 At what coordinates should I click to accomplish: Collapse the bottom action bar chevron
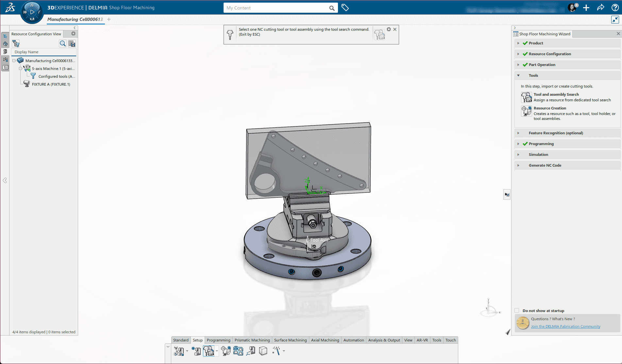168,347
